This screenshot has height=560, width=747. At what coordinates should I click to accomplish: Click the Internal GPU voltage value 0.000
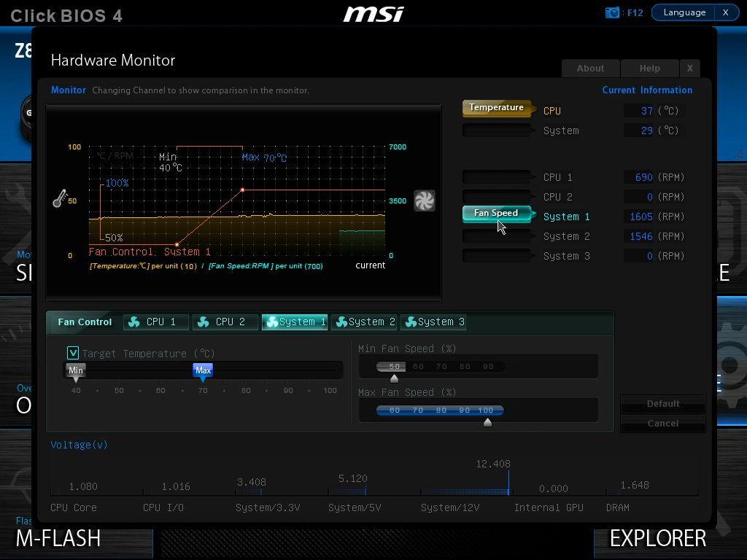pos(553,489)
